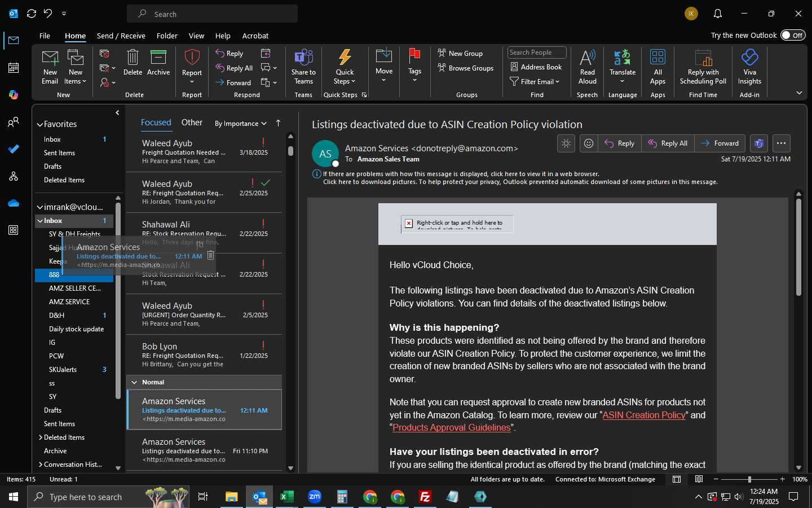
Task: Click Reply All in reading pane
Action: (x=668, y=143)
